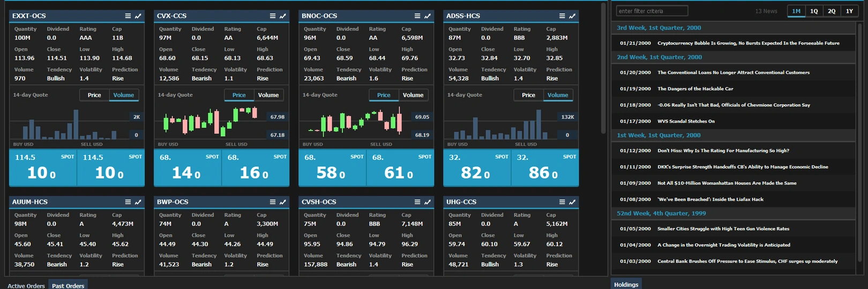Switch CVX-CCS quote to Volume view

tap(268, 95)
